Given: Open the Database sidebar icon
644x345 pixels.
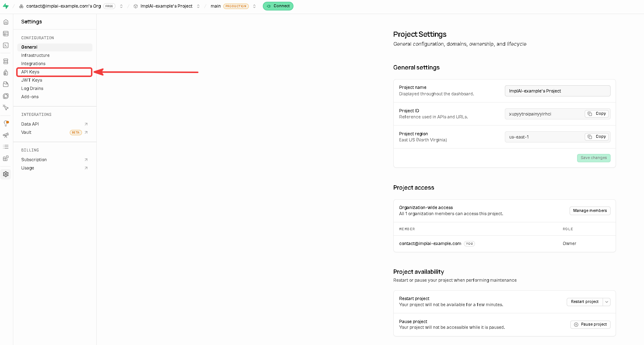Looking at the screenshot, I should (x=6, y=61).
